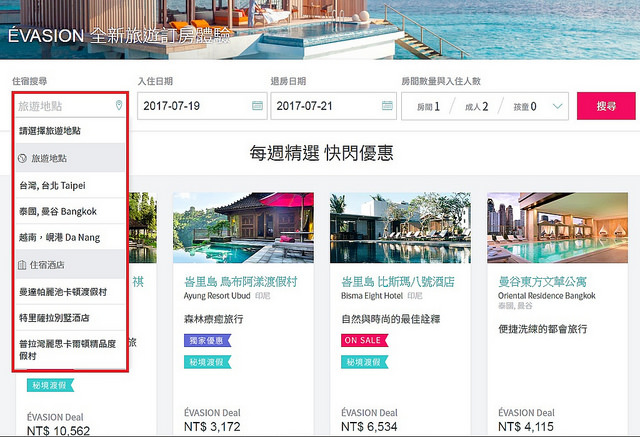Choose 越南, 峴港 Da Nang from dropdown
Screen dimensions: 640x437
tap(70, 237)
